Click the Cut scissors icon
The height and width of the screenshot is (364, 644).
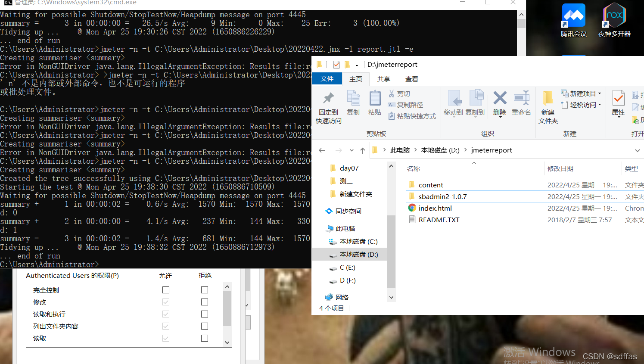392,93
